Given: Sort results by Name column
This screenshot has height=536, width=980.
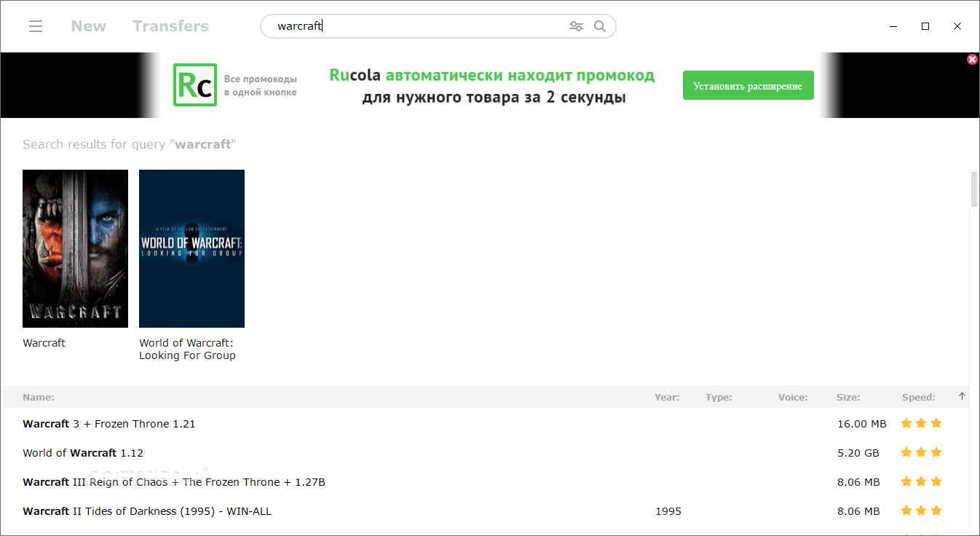Looking at the screenshot, I should pyautogui.click(x=39, y=398).
